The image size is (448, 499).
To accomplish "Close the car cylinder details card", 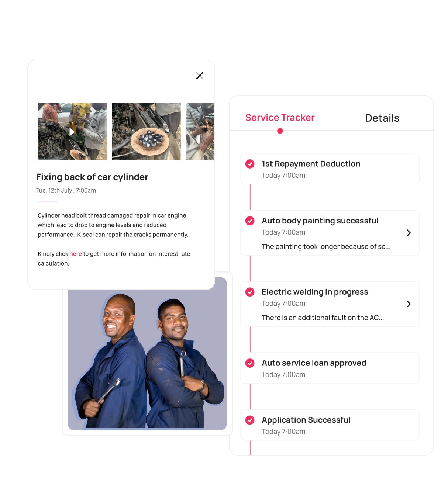I will tap(200, 76).
